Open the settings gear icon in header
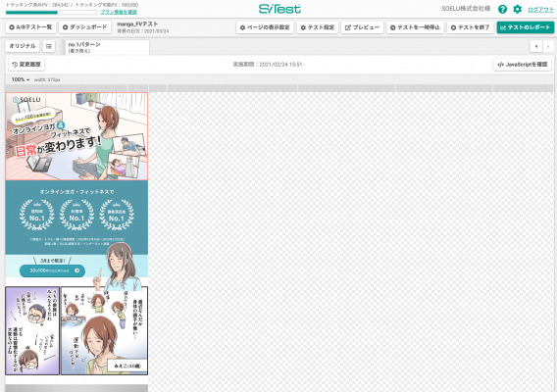The image size is (557, 392). 517,9
